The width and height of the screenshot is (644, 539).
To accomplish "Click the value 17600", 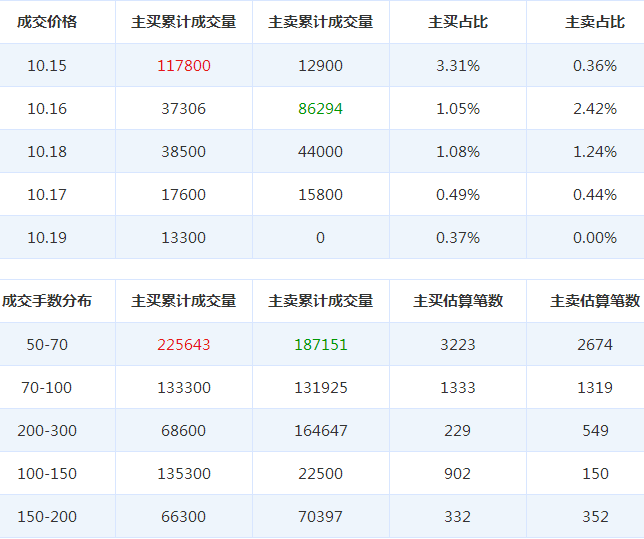I will (x=184, y=195).
